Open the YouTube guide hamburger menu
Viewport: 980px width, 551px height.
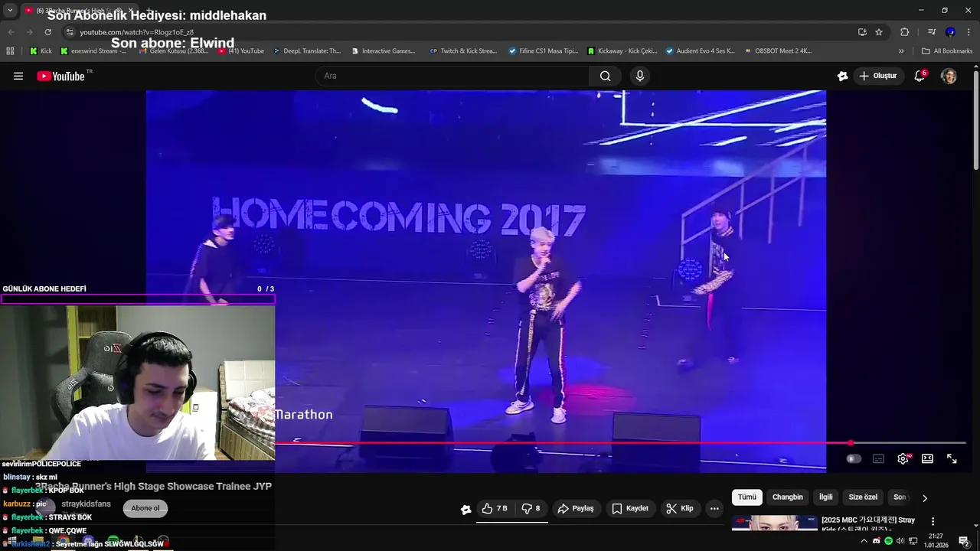point(18,76)
